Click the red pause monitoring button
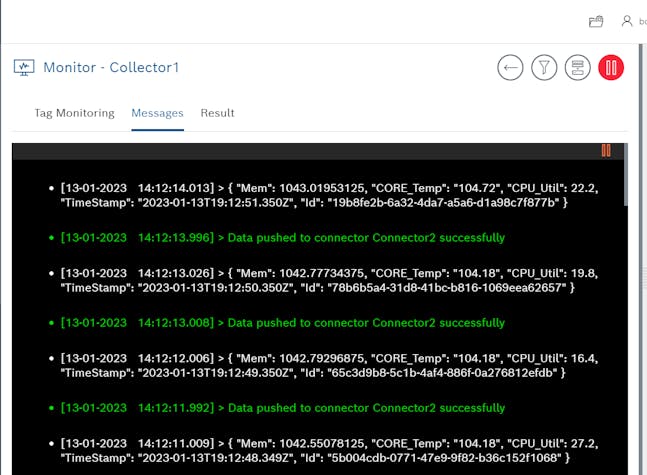The height and width of the screenshot is (475, 647). [611, 68]
